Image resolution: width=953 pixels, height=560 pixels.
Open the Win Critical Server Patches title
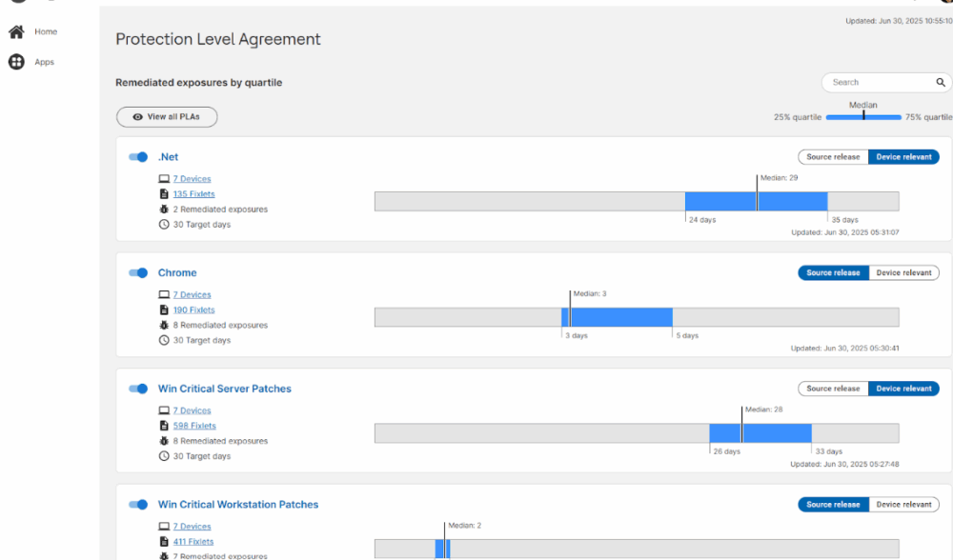coord(224,389)
